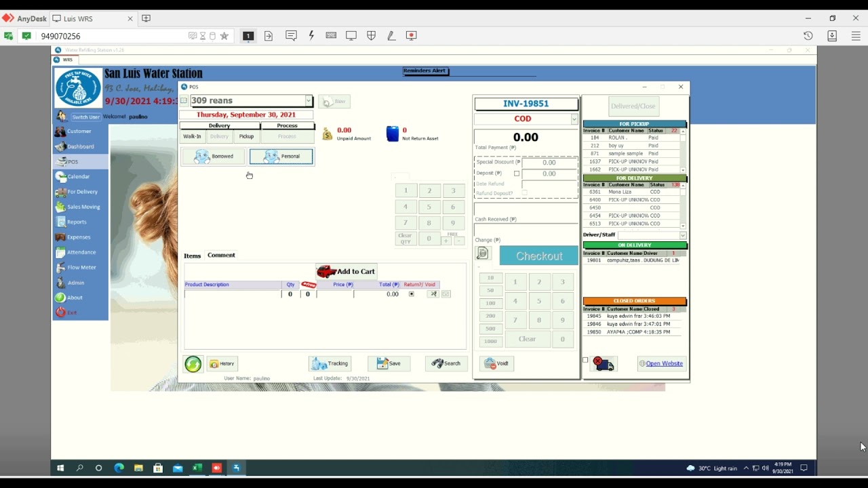
Task: Open the Dashboard from the sidebar
Action: point(79,146)
